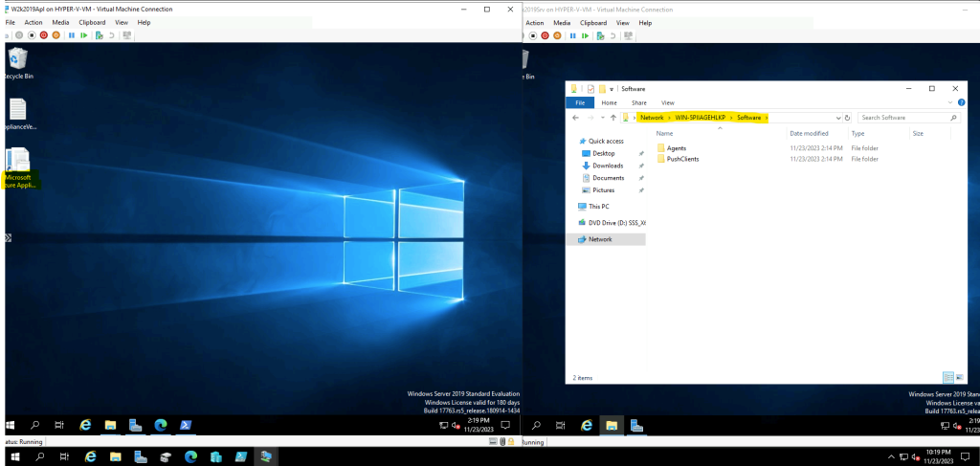980x466 pixels.
Task: Open the Explorer File tab
Action: click(x=580, y=102)
